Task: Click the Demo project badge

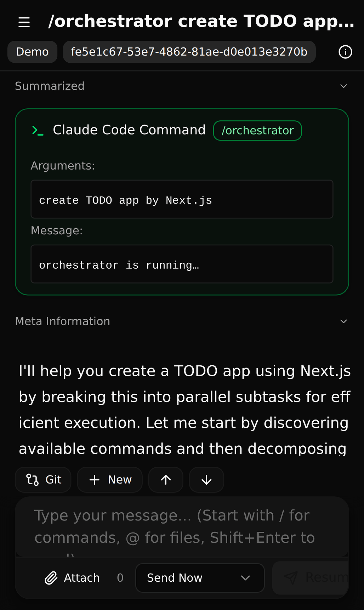Action: pos(32,52)
